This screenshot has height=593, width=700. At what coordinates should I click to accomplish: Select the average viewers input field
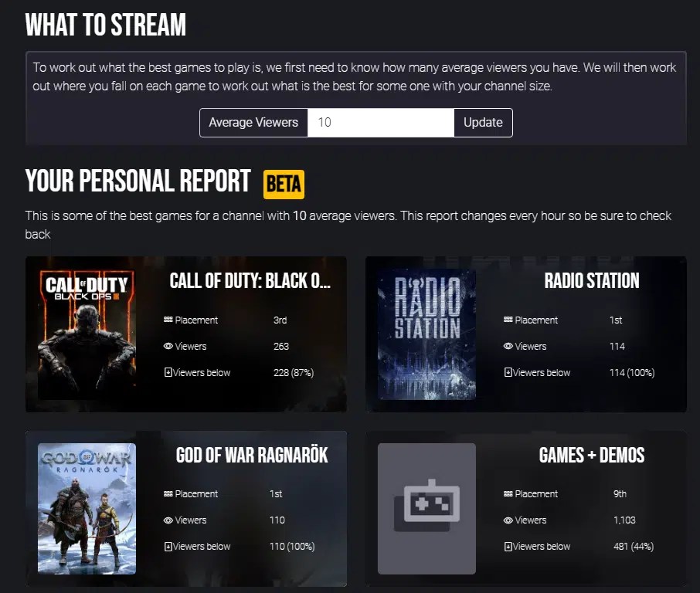pyautogui.click(x=381, y=122)
